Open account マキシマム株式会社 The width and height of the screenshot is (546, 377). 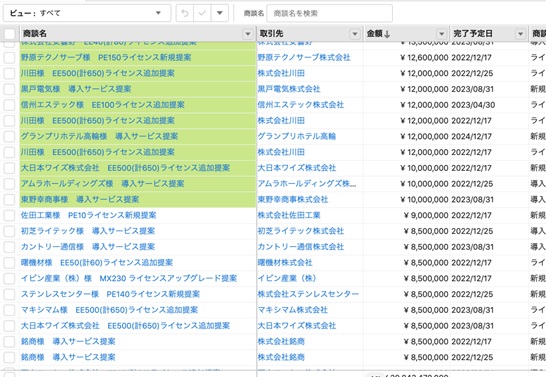[293, 310]
